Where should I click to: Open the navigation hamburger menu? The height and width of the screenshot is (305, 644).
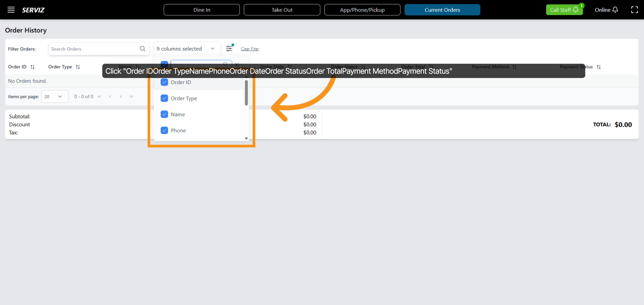pyautogui.click(x=11, y=10)
